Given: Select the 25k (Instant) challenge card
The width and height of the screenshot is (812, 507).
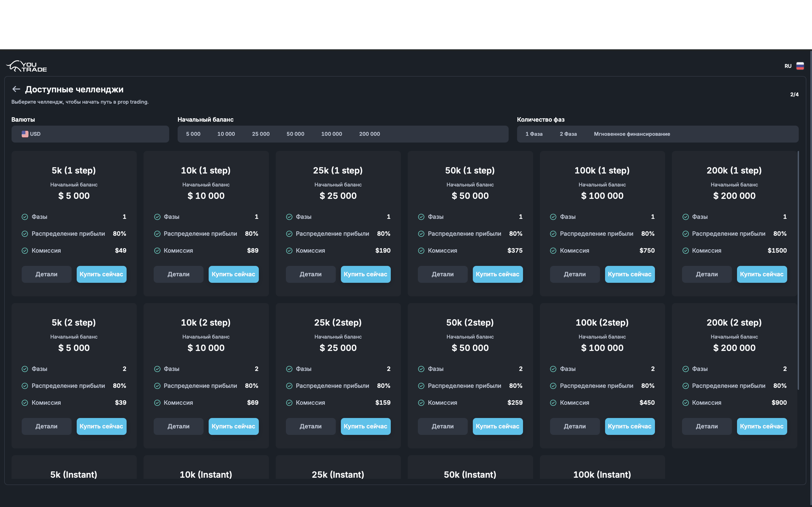Looking at the screenshot, I should (x=338, y=474).
